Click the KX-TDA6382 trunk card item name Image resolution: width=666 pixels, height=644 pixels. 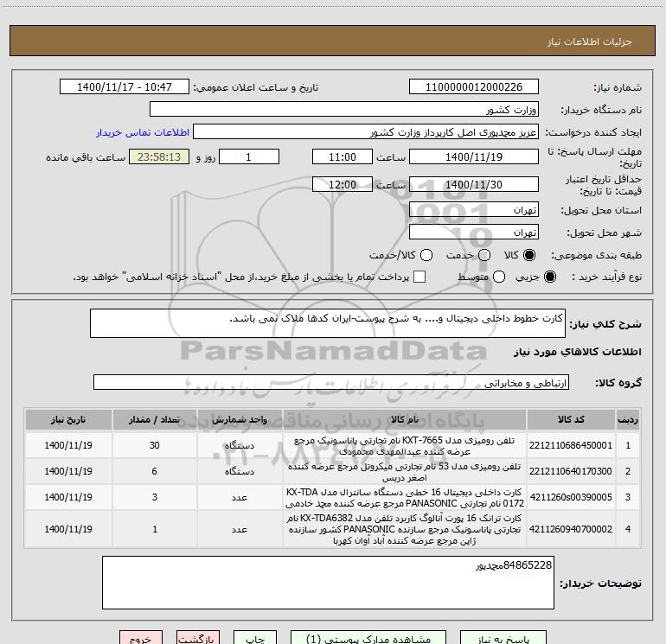coord(405,529)
